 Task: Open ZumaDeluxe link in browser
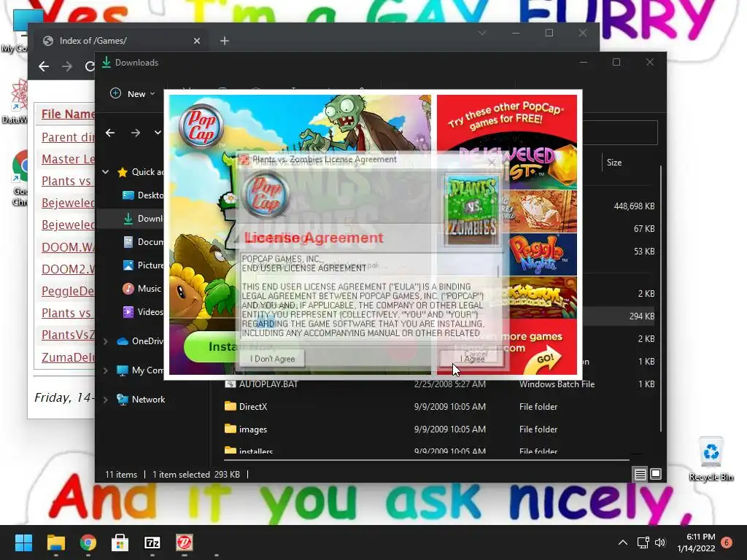[x=68, y=357]
